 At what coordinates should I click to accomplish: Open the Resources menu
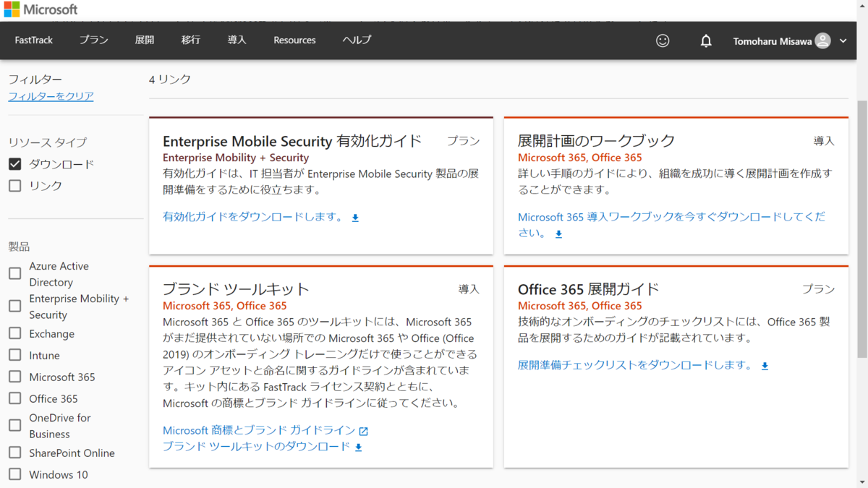(x=294, y=40)
